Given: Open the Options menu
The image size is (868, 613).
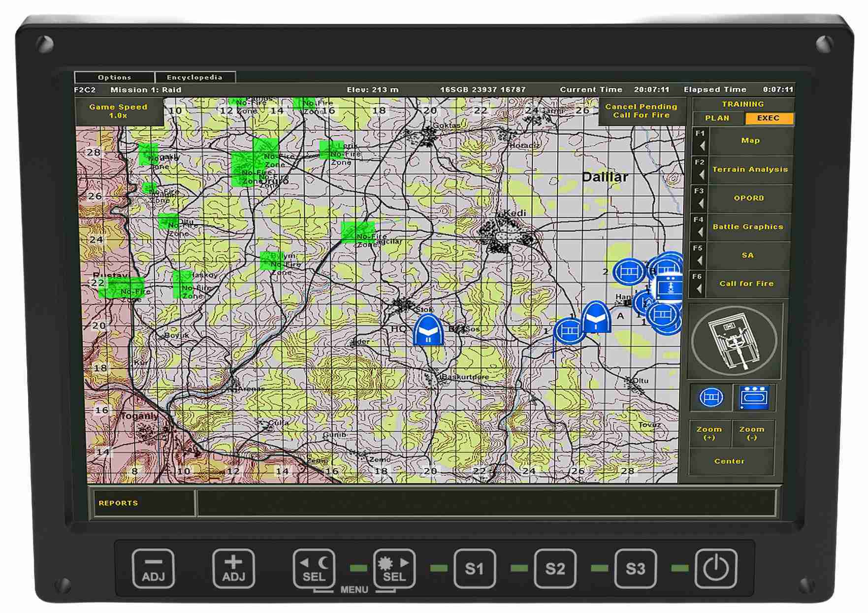Looking at the screenshot, I should click(x=114, y=77).
